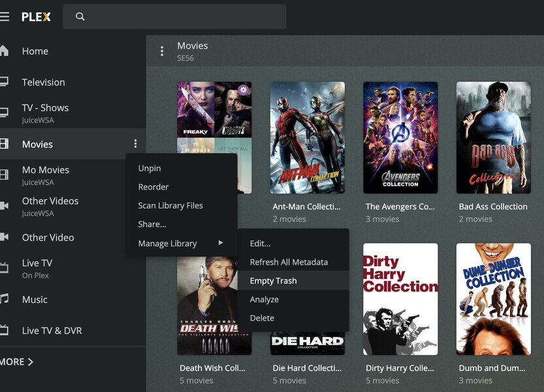Open Live TV & DVR

[x=52, y=331]
